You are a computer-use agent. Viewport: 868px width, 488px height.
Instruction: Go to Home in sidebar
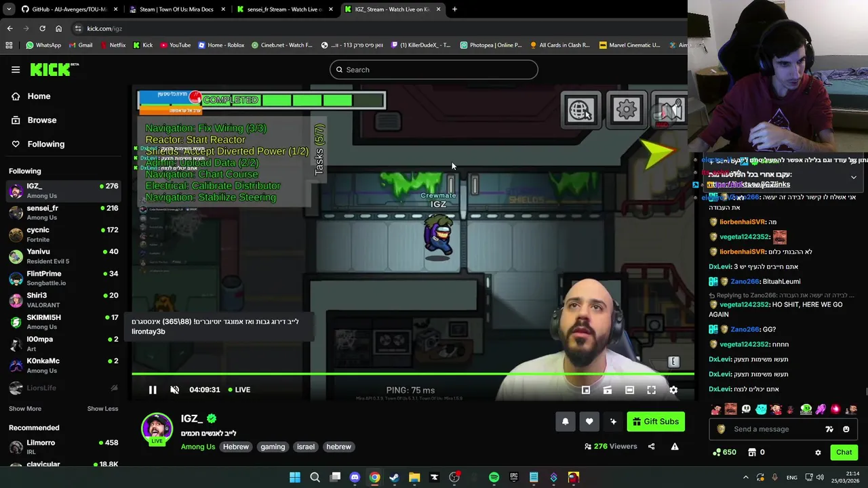tap(39, 96)
